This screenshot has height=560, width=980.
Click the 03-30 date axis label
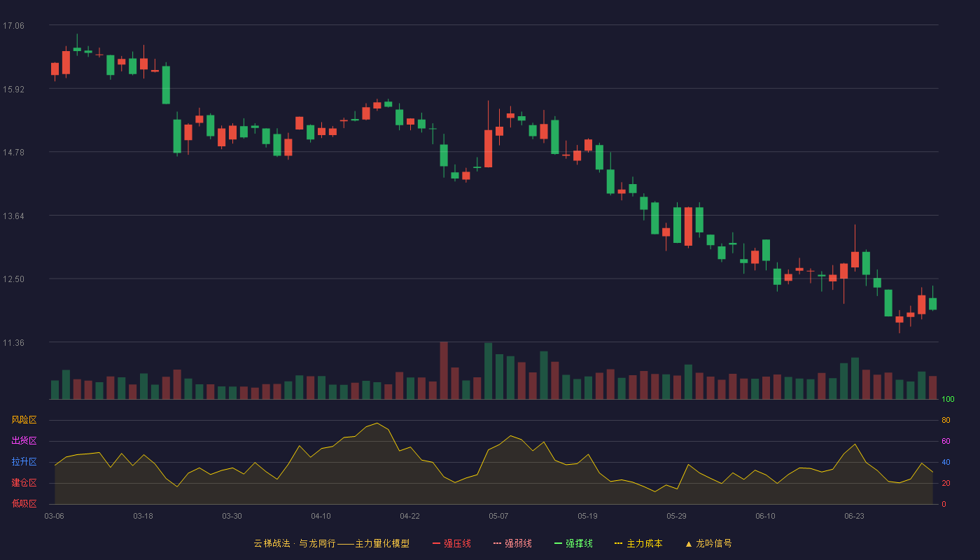[x=232, y=516]
